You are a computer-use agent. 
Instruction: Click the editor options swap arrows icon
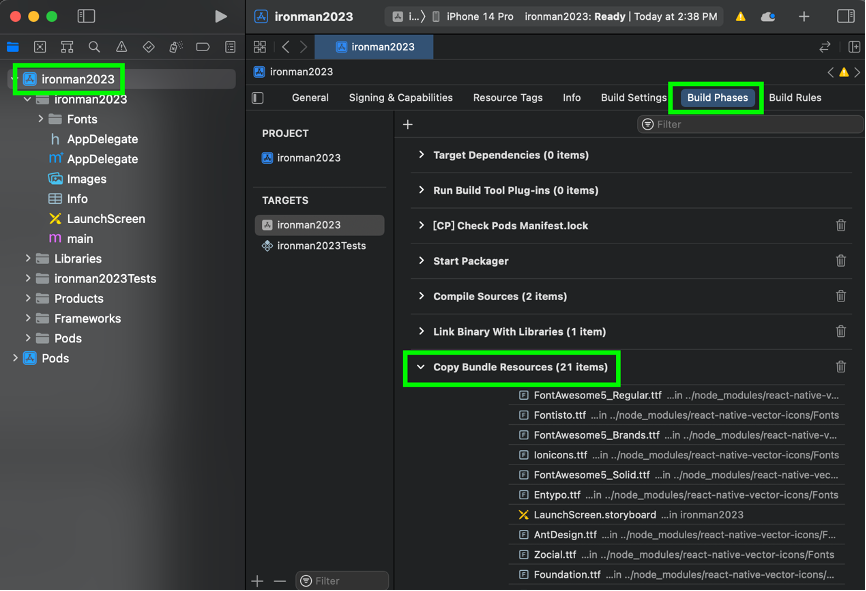(825, 47)
